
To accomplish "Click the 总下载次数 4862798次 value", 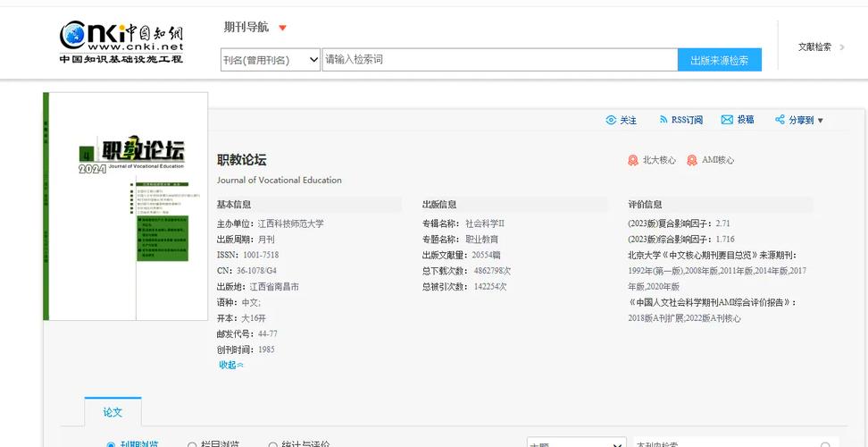I will (x=492, y=271).
